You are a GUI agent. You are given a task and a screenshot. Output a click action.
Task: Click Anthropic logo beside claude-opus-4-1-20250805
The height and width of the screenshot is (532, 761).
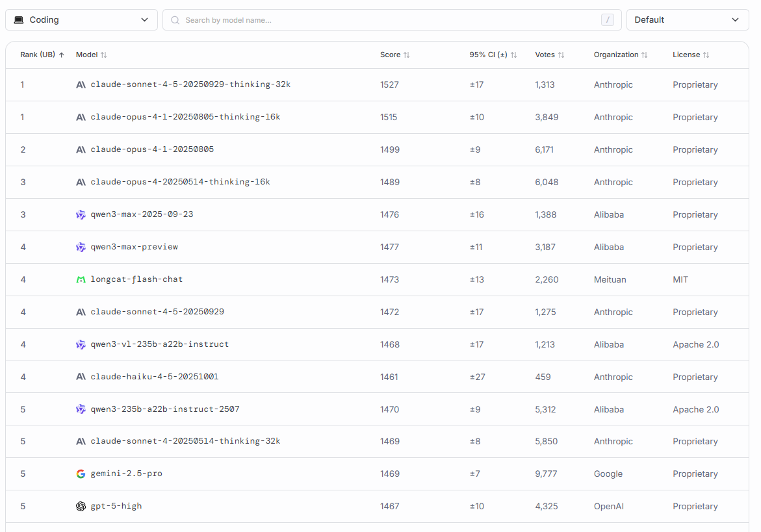pyautogui.click(x=81, y=150)
